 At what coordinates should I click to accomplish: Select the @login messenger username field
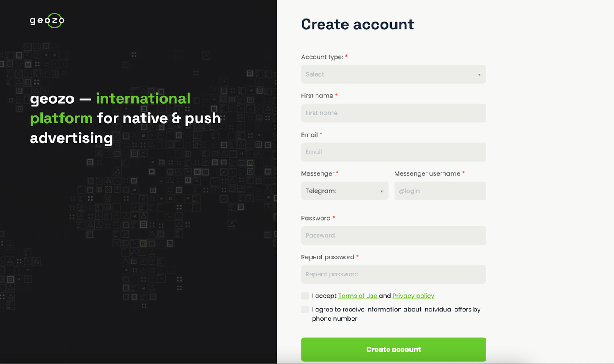(440, 191)
